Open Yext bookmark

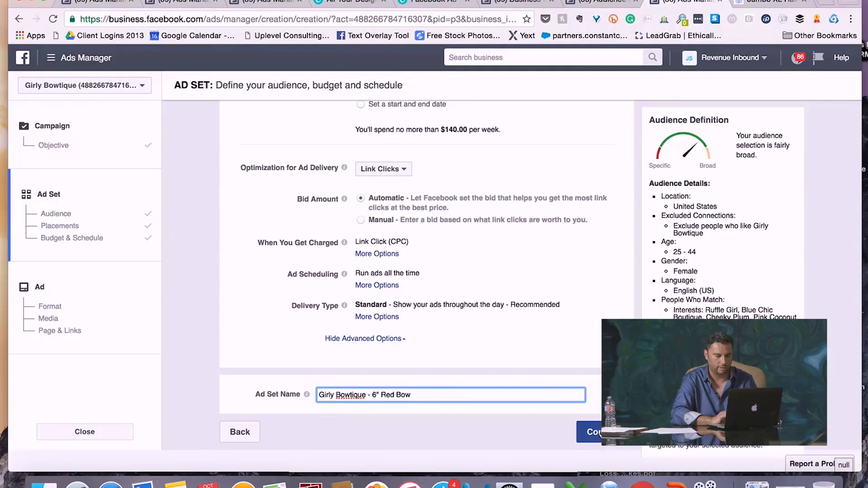522,35
